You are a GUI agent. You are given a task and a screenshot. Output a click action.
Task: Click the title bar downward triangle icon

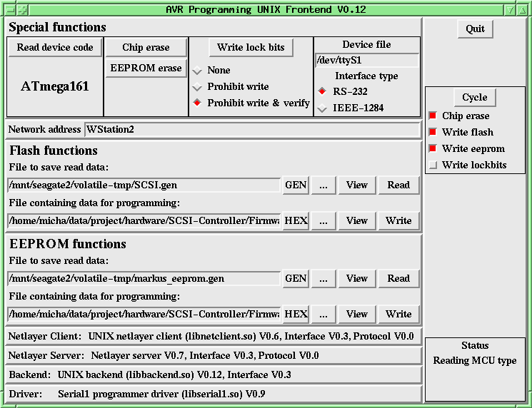[x=511, y=10]
